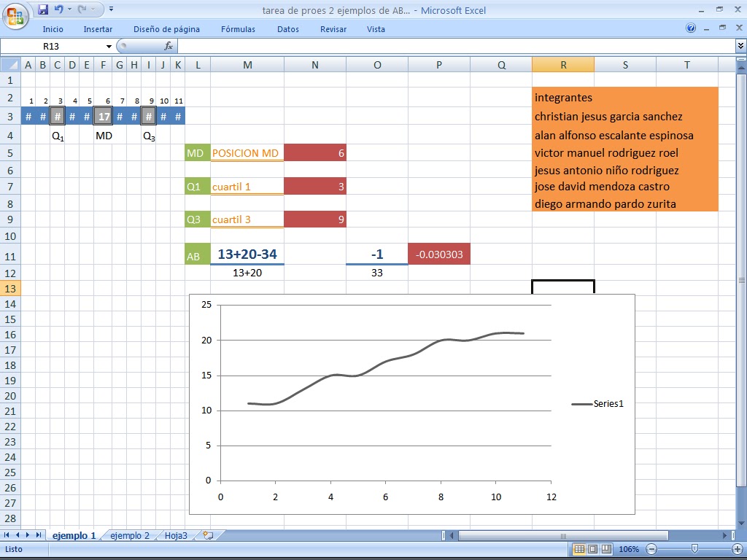This screenshot has height=560, width=747.
Task: Select the cell with 13+20-34
Action: (x=247, y=254)
